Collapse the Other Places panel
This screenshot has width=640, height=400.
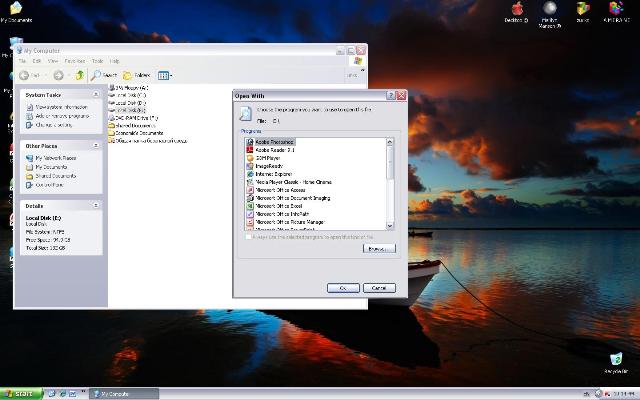point(98,146)
